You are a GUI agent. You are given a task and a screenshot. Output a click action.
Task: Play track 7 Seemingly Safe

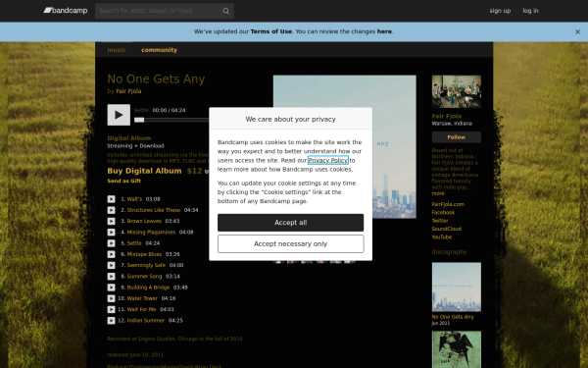pos(111,265)
